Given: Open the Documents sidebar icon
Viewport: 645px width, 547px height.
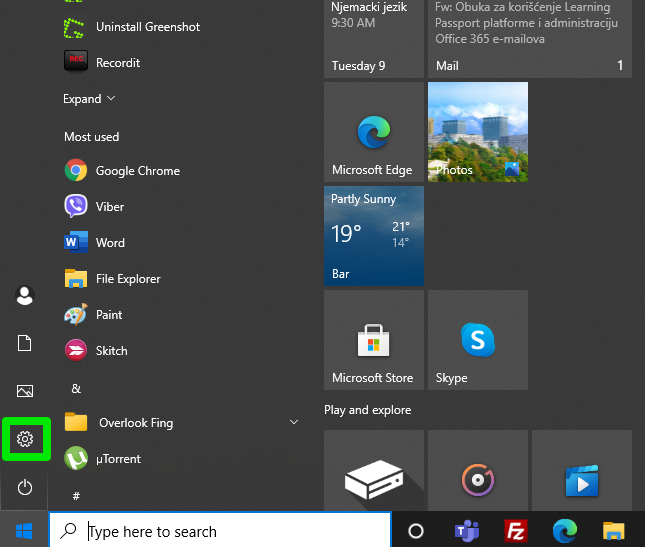Looking at the screenshot, I should click(24, 343).
